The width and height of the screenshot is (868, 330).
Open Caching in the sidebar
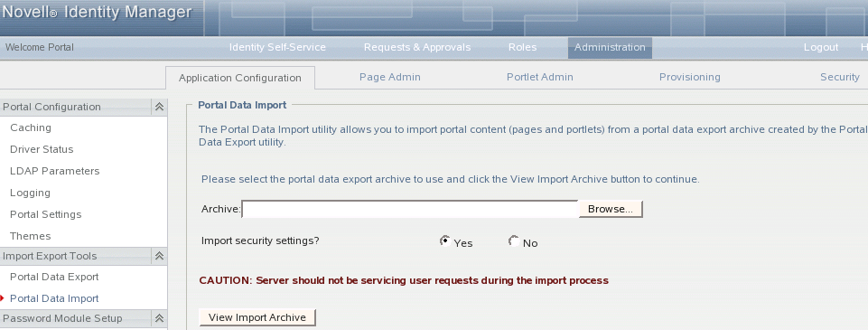31,127
